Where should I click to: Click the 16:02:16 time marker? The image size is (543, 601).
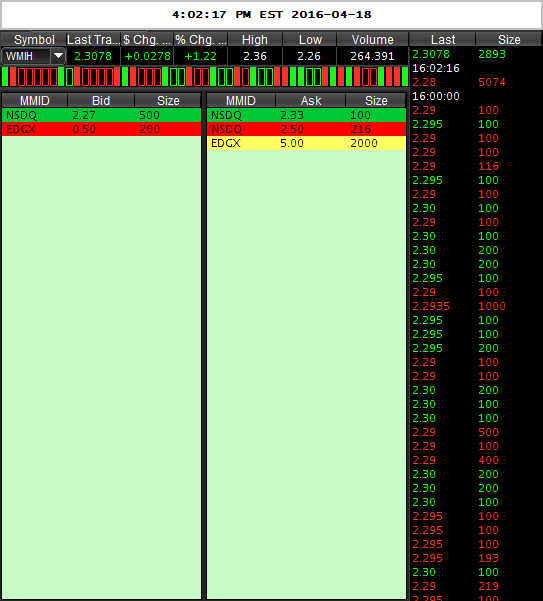436,68
